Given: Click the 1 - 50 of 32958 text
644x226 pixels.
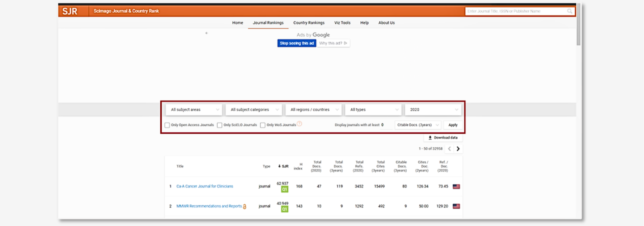Looking at the screenshot, I should 430,149.
